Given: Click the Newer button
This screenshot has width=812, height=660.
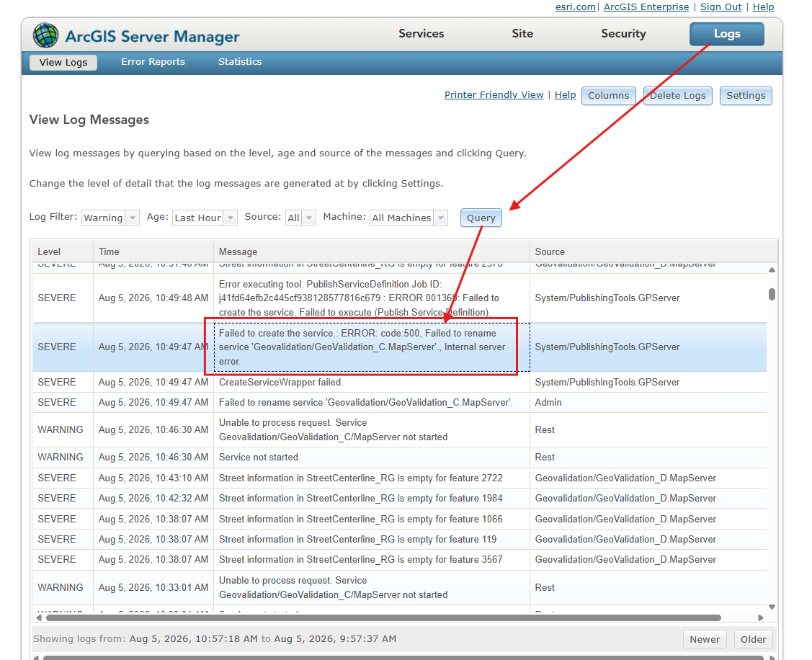Looking at the screenshot, I should (705, 639).
